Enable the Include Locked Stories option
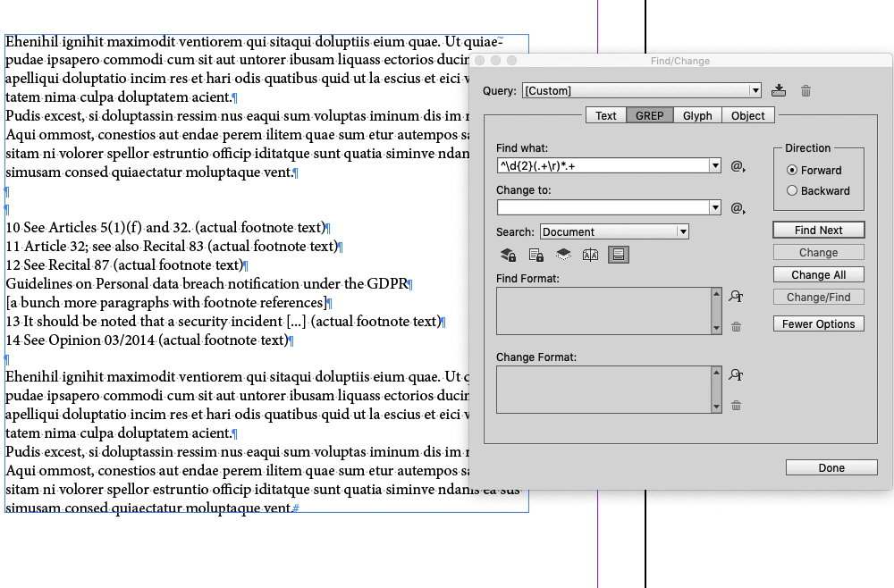Viewport: 894px width, 588px height. [536, 255]
